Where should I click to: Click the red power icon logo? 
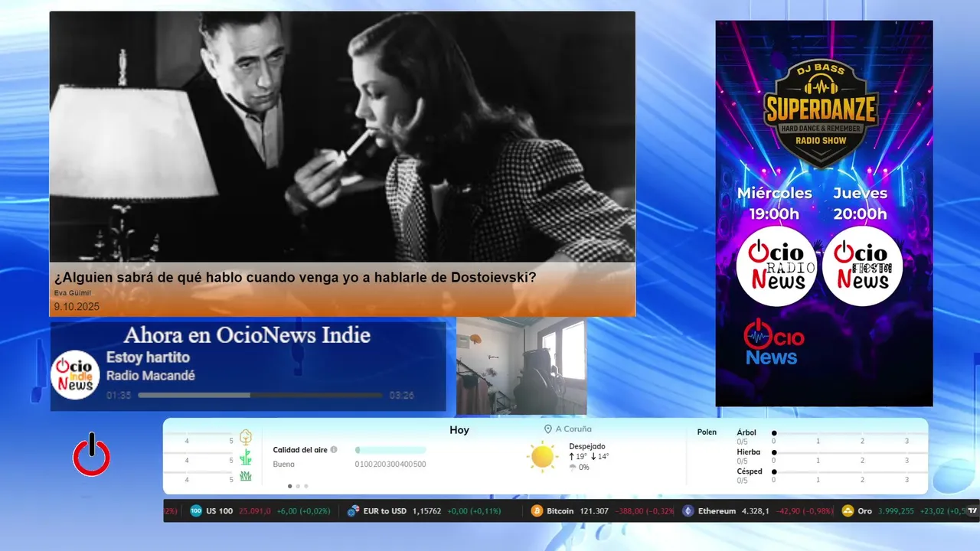91,455
